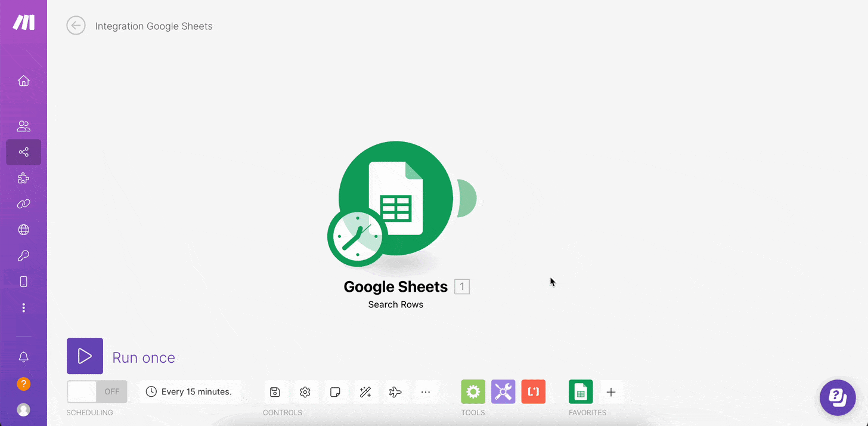Open the help chat bubble button

pos(838,397)
